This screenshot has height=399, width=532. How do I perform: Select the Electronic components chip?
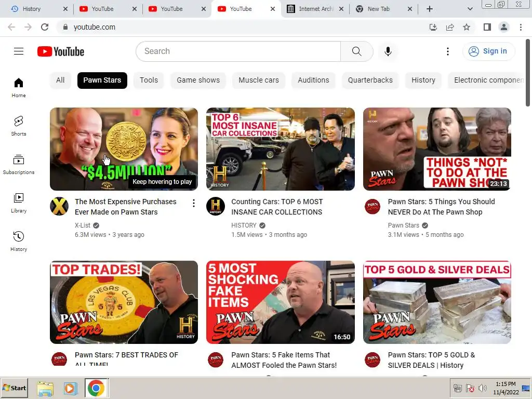[486, 80]
